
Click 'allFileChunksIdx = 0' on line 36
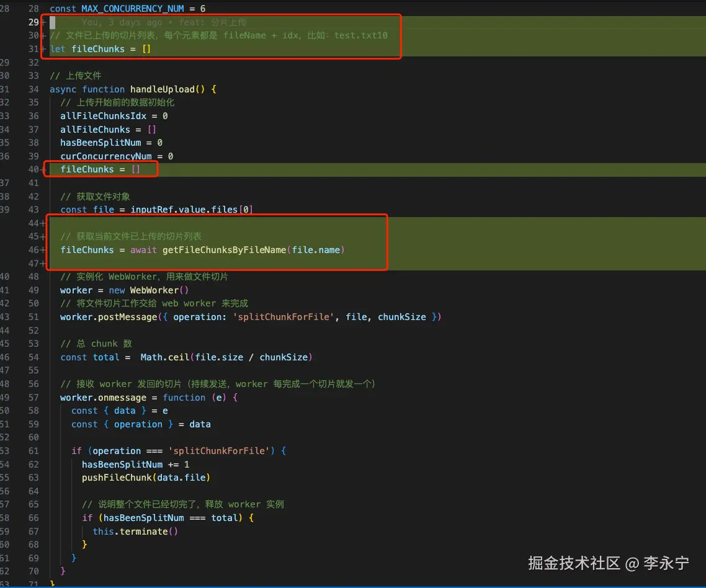tap(114, 116)
